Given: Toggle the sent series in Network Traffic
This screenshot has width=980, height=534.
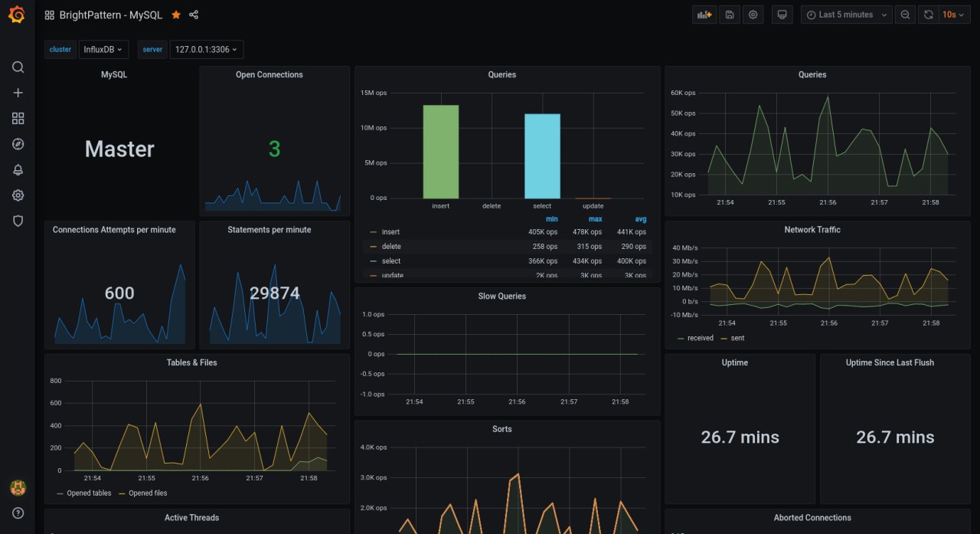Looking at the screenshot, I should (737, 338).
